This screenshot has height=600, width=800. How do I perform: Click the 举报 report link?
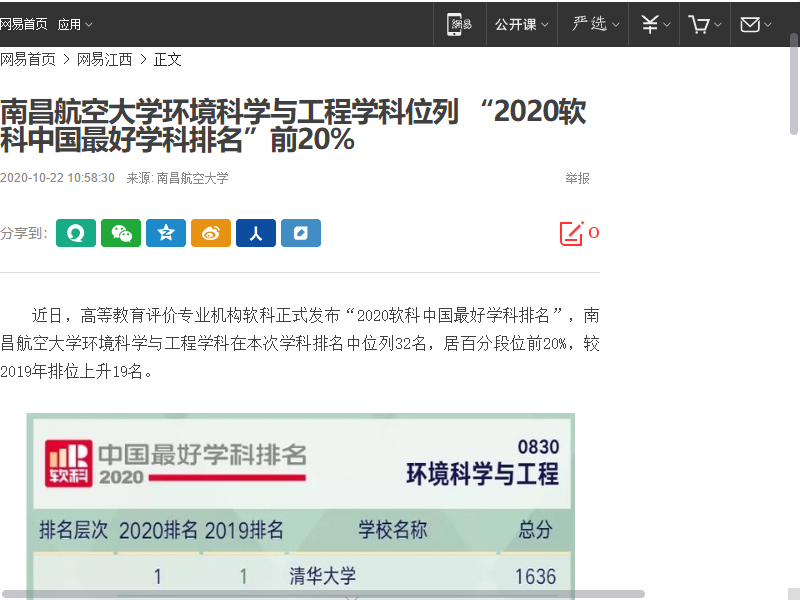click(577, 179)
